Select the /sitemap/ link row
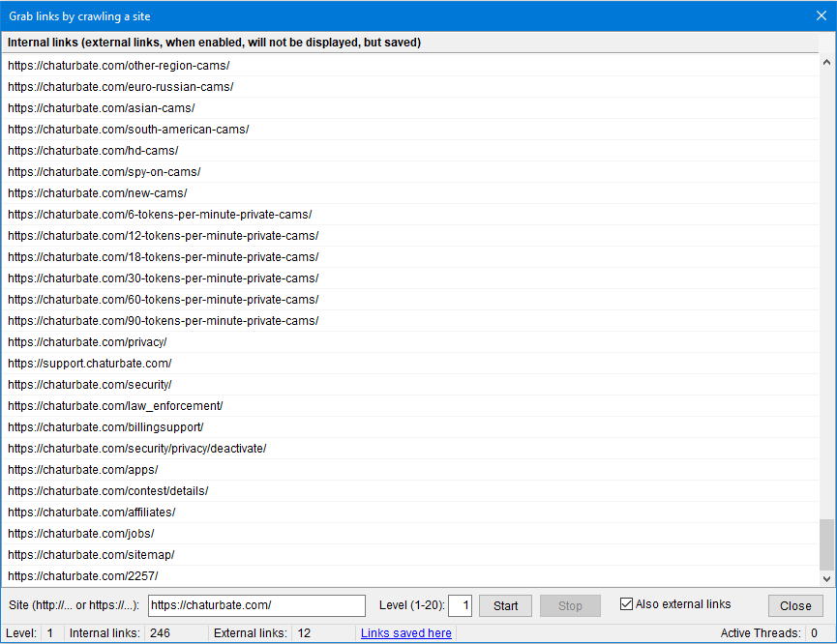This screenshot has width=837, height=644. [x=410, y=555]
